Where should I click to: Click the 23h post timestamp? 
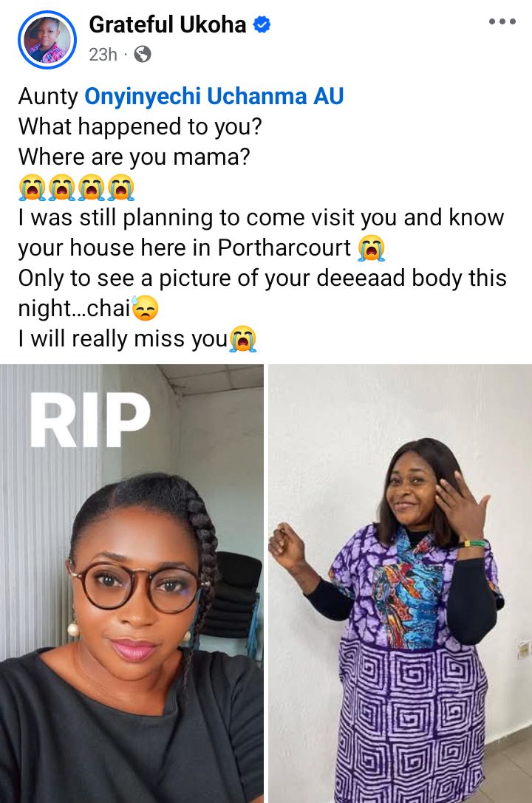coord(103,54)
